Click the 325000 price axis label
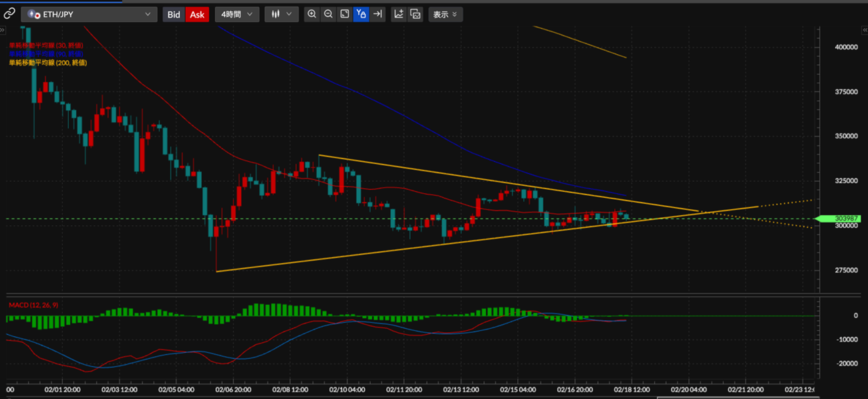 (847, 180)
